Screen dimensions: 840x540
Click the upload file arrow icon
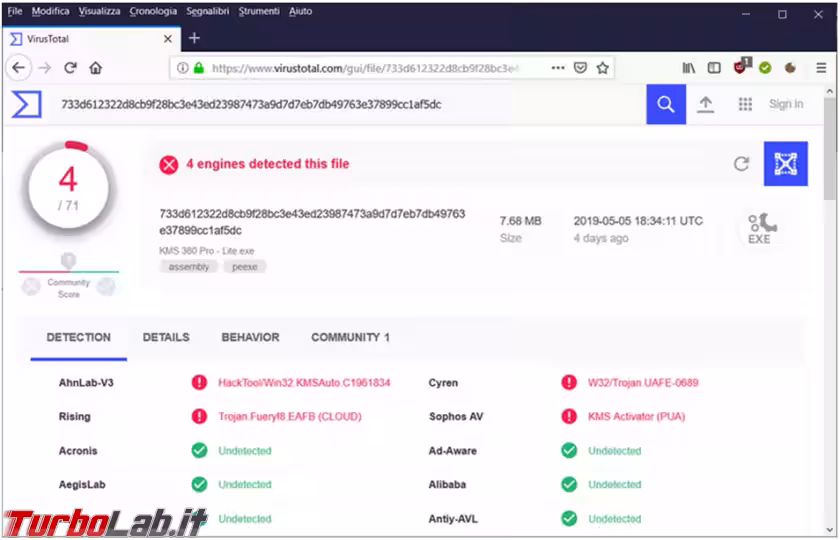pyautogui.click(x=706, y=104)
